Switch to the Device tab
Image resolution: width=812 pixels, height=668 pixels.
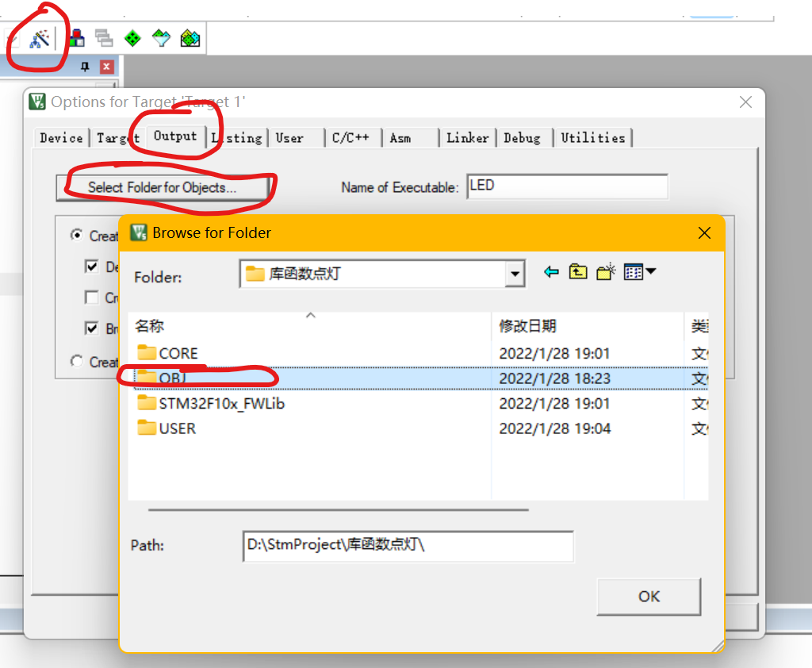(x=61, y=138)
